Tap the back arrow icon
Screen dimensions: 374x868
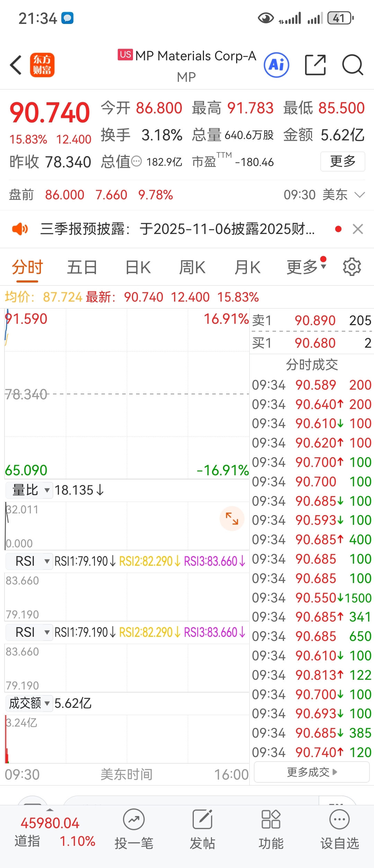[x=16, y=65]
